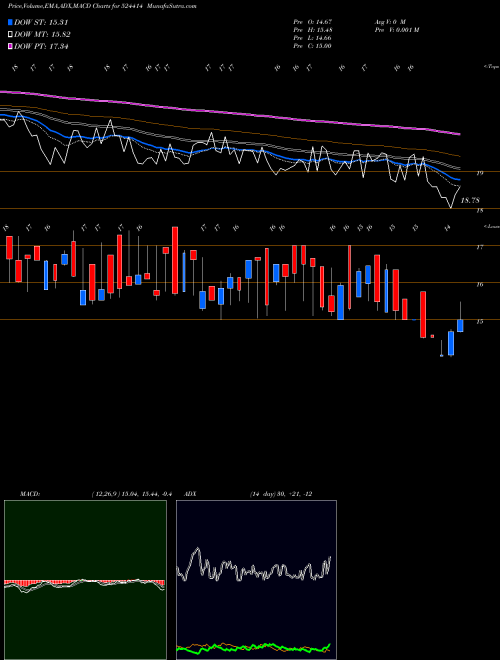
Task: Select the DOW ST: 15.31 label
Action: [41, 22]
